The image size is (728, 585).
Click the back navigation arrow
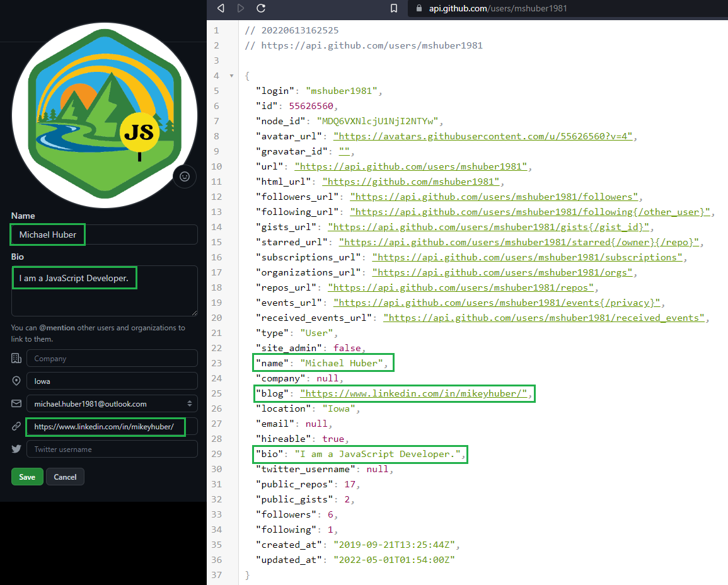coord(221,9)
